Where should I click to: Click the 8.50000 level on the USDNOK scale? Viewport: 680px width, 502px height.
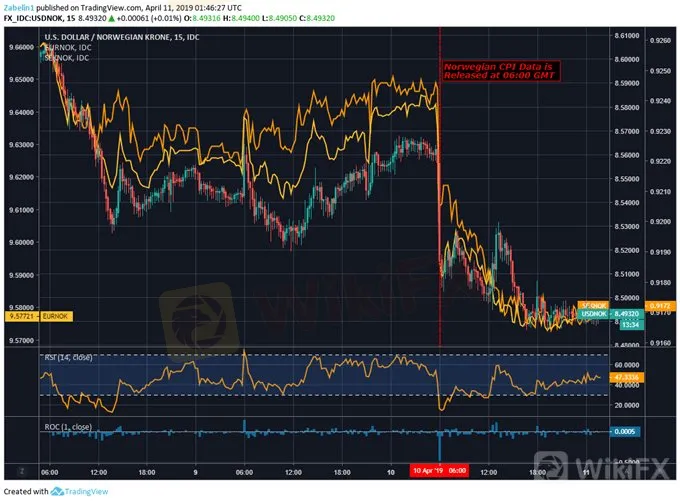(x=627, y=298)
